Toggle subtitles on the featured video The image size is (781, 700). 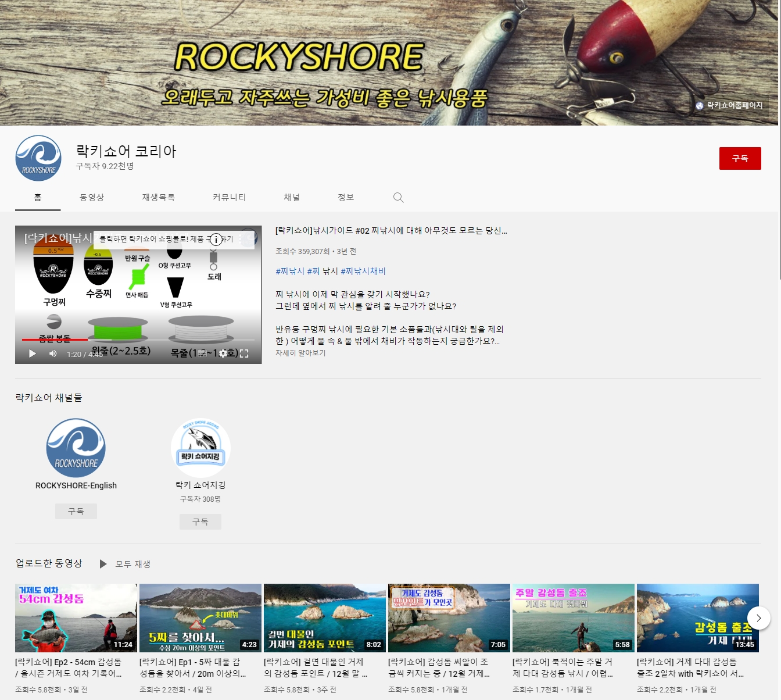[202, 353]
